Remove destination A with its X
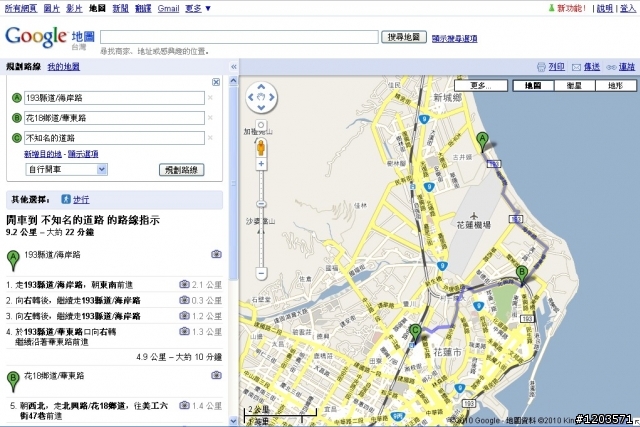 (x=210, y=98)
